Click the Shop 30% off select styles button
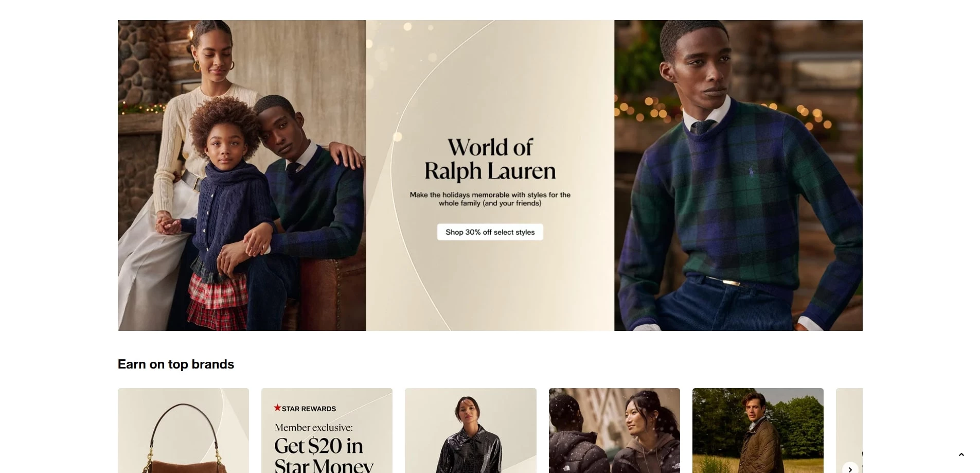The image size is (980, 473). [490, 232]
